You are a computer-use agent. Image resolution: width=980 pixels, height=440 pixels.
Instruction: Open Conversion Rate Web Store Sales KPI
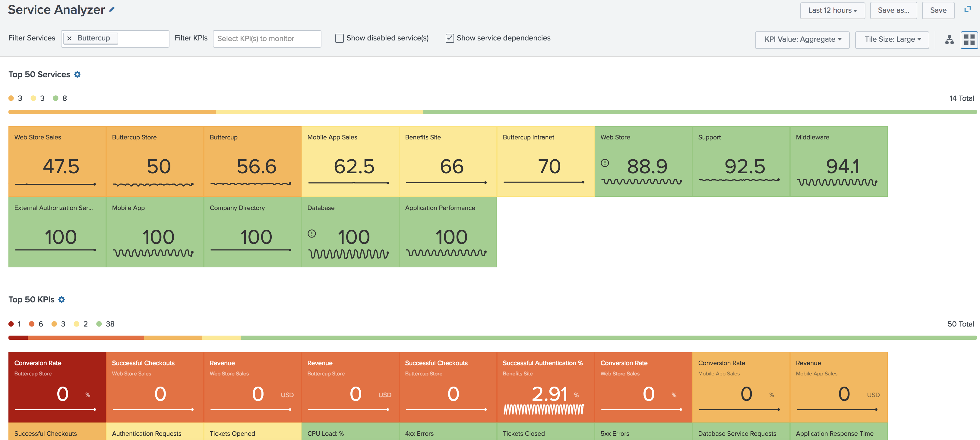pyautogui.click(x=643, y=387)
